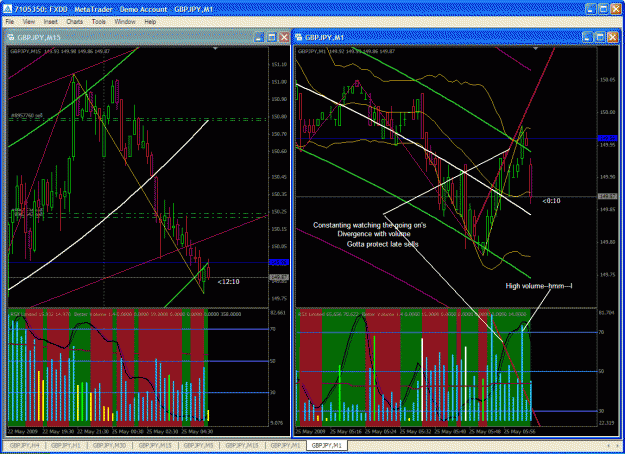625x454 pixels.
Task: Switch to the GBPJPY,H1 chart tab
Action: pos(66,446)
